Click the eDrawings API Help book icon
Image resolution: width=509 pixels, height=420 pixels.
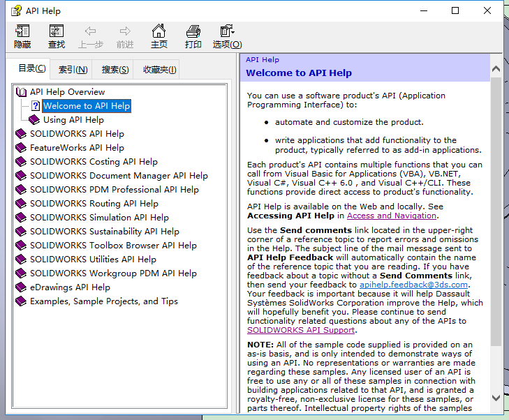click(21, 287)
